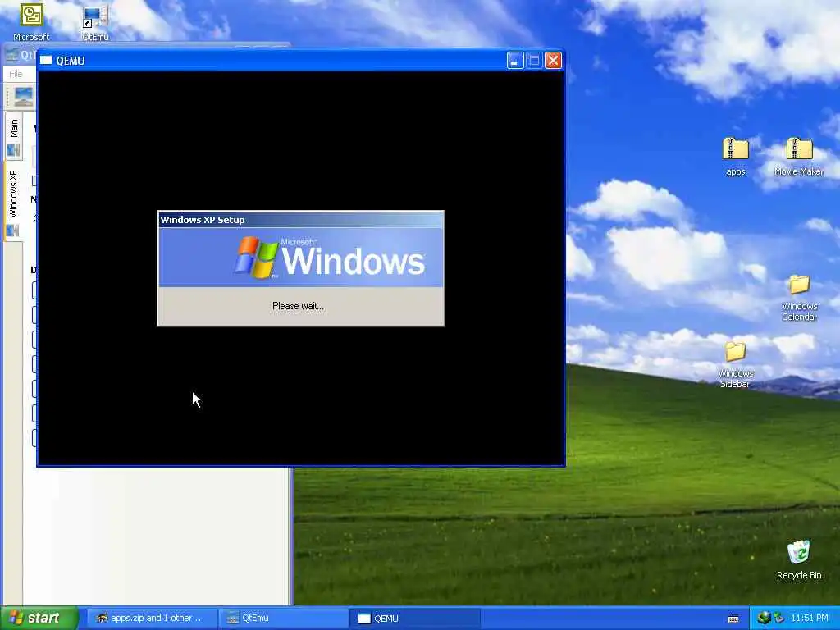Click the safely remove hardware tray icon
Image resolution: width=840 pixels, height=630 pixels.
click(x=778, y=619)
